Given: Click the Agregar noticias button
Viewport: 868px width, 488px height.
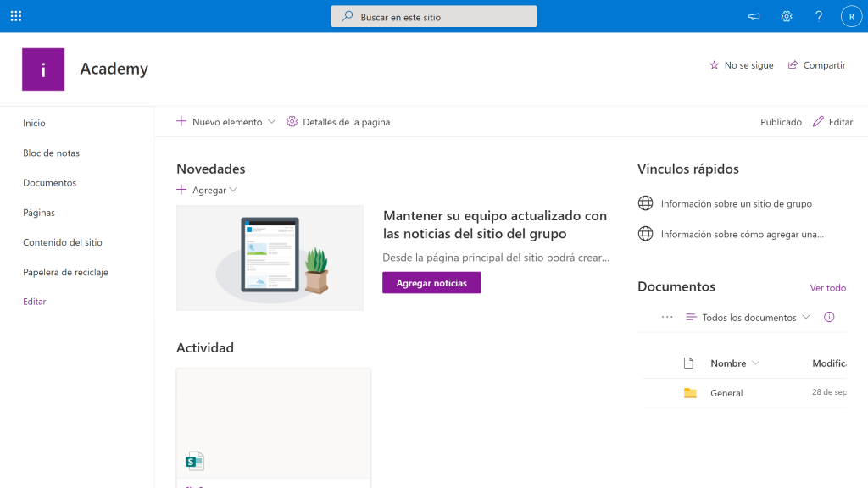Looking at the screenshot, I should (x=431, y=282).
